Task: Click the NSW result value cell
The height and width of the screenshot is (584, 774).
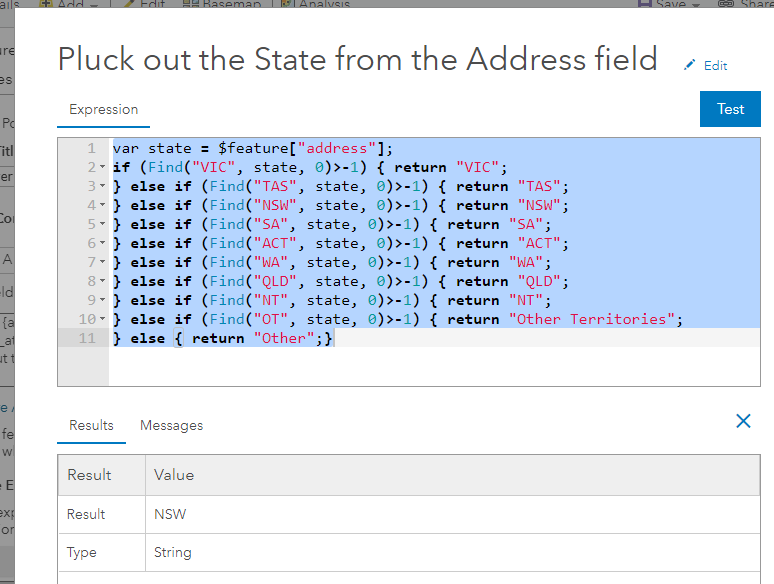Action: 170,514
